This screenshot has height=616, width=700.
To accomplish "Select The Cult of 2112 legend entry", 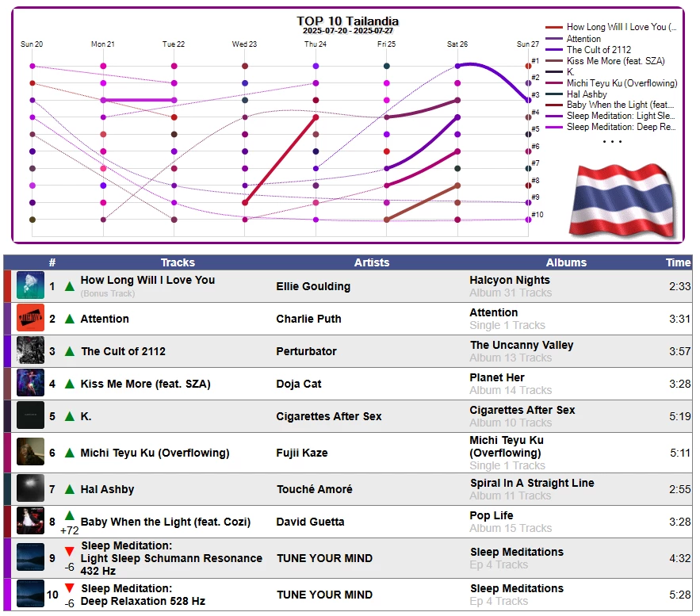I will point(588,49).
